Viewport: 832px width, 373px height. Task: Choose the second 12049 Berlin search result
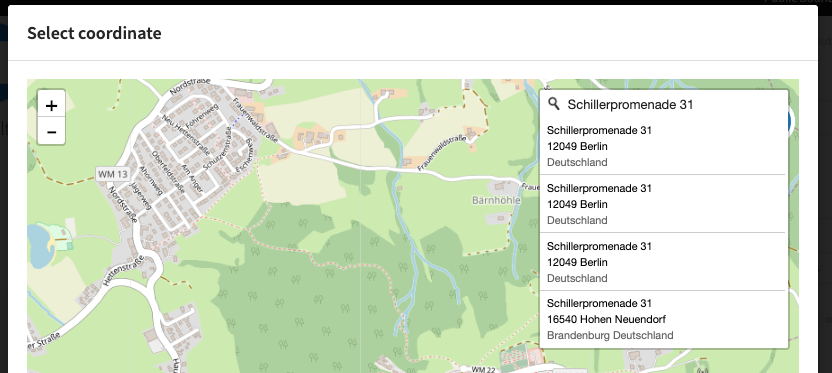pyautogui.click(x=663, y=204)
